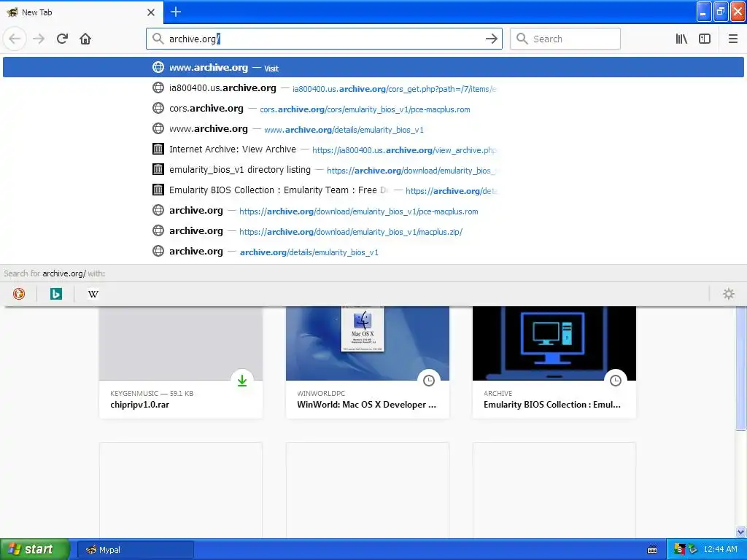Select the New Tab tab
Image resolution: width=747 pixels, height=560 pixels.
coord(81,12)
